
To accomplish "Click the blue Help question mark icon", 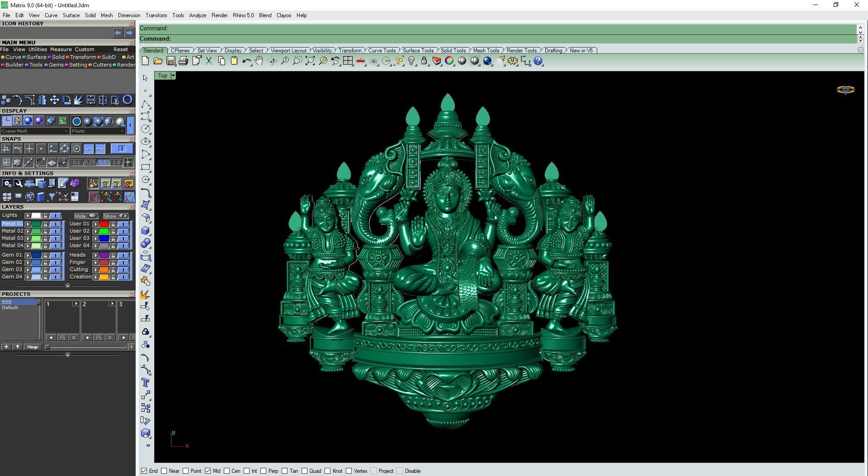I will (538, 61).
